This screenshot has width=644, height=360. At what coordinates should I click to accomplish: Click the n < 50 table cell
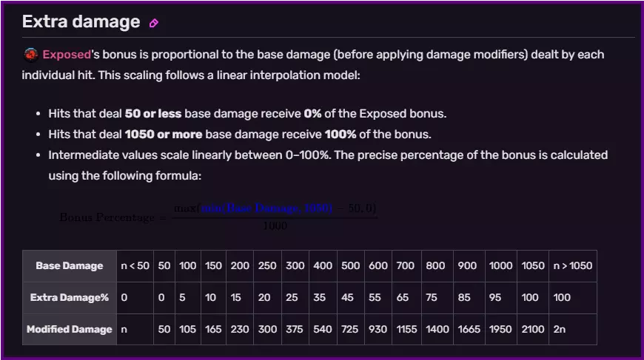tap(134, 265)
